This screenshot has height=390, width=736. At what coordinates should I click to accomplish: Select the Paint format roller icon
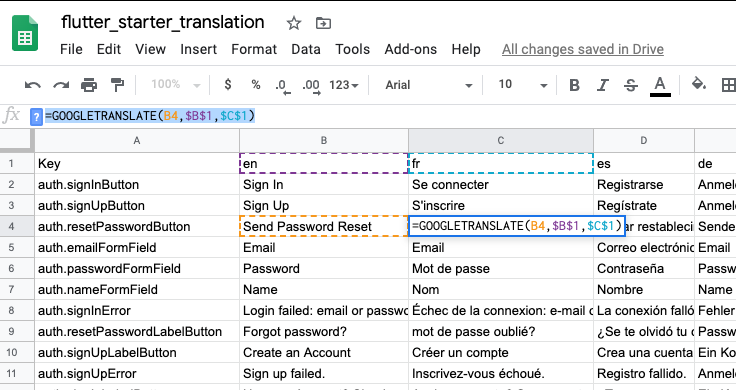[x=117, y=85]
